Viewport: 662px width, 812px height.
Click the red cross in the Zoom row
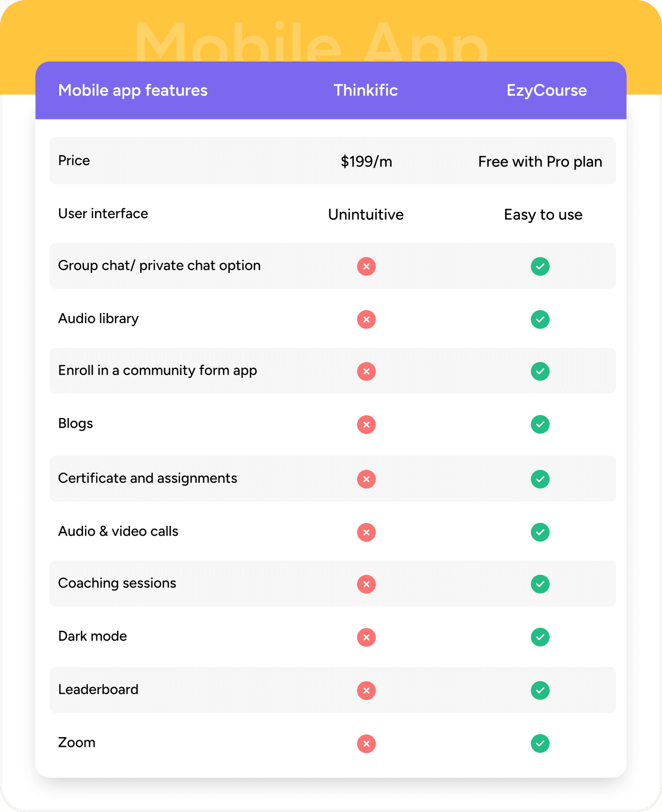click(x=366, y=744)
